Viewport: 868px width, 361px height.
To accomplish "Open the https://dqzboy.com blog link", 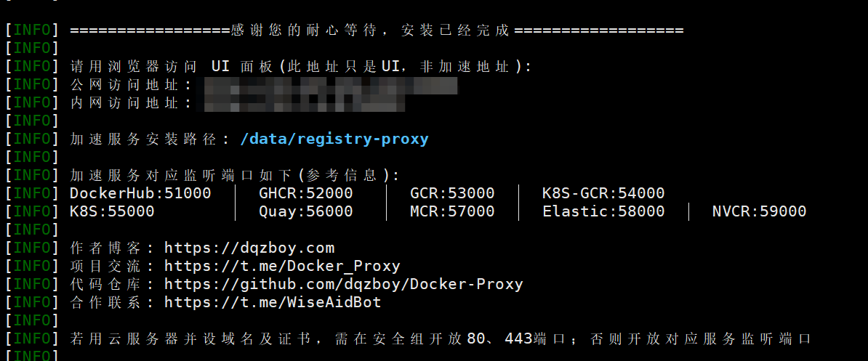I will click(249, 248).
